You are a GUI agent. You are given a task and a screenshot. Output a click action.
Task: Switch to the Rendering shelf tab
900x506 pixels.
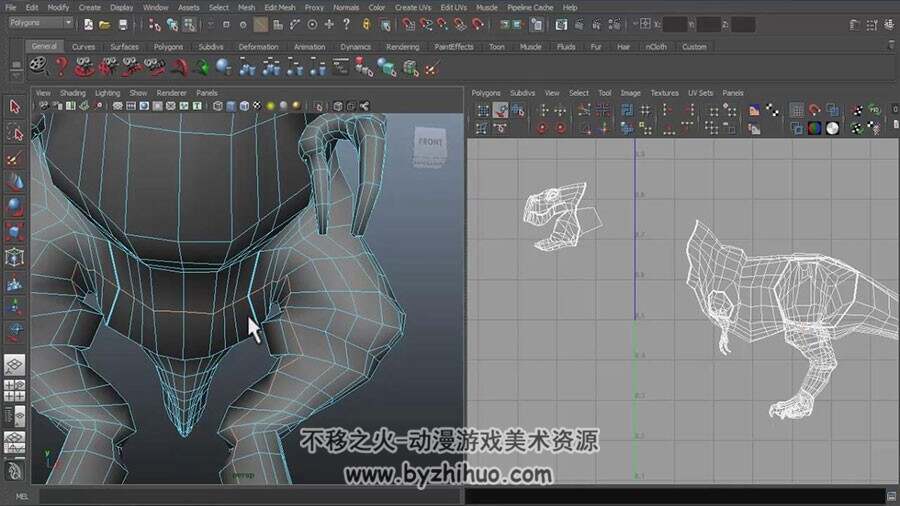(402, 46)
